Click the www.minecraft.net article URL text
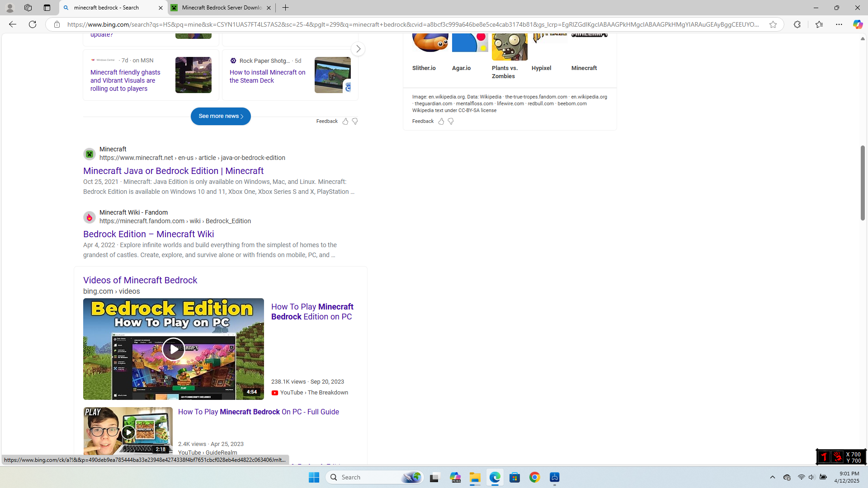The height and width of the screenshot is (488, 868). point(193,158)
